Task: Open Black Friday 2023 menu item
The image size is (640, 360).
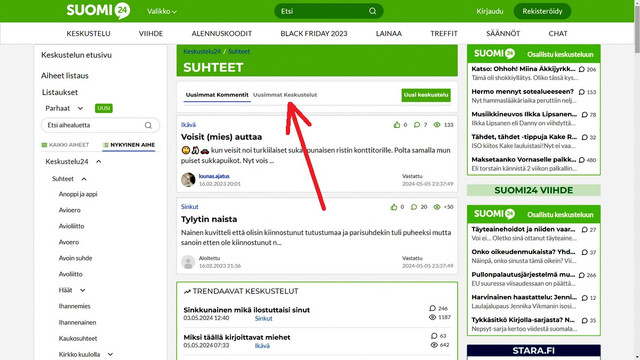Action: [x=314, y=33]
